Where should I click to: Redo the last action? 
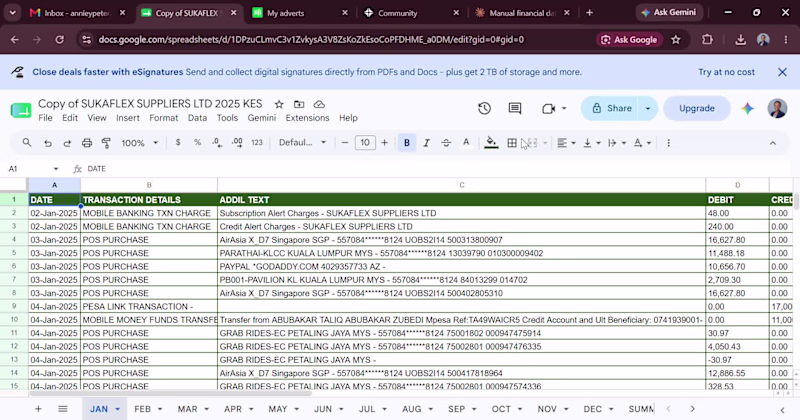click(67, 143)
